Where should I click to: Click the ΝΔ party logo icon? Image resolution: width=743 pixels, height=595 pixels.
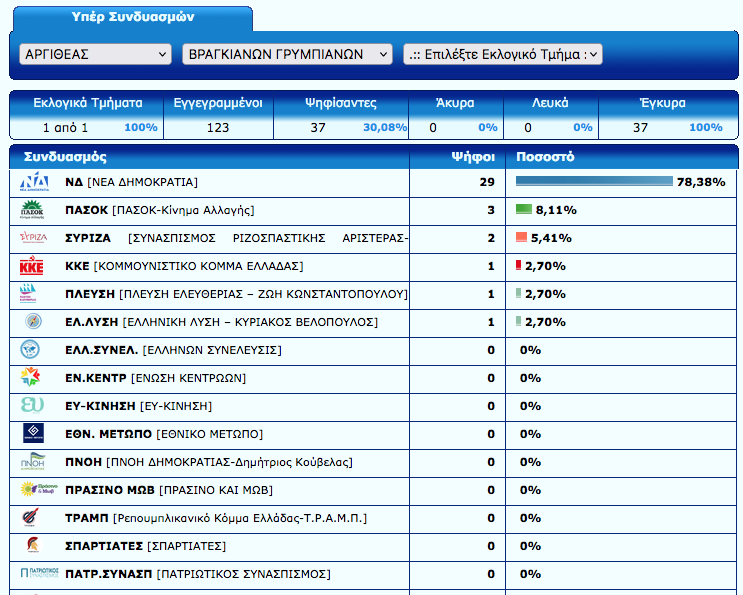(x=35, y=182)
